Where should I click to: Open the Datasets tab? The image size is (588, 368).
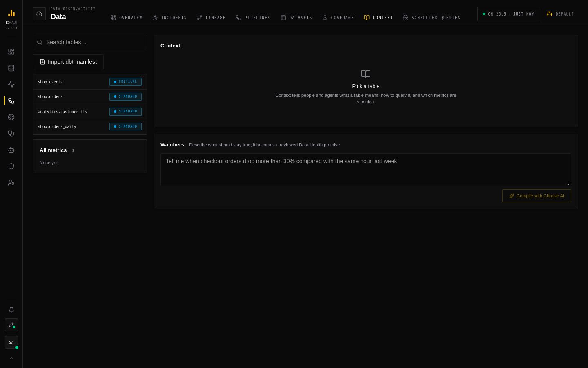tap(296, 18)
